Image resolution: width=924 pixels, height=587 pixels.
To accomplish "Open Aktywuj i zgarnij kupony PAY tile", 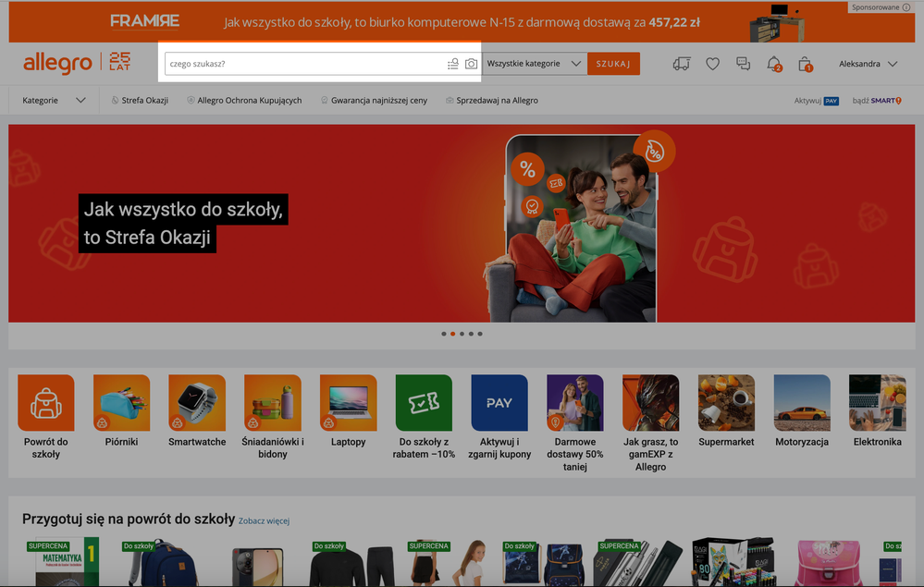I will (x=499, y=417).
